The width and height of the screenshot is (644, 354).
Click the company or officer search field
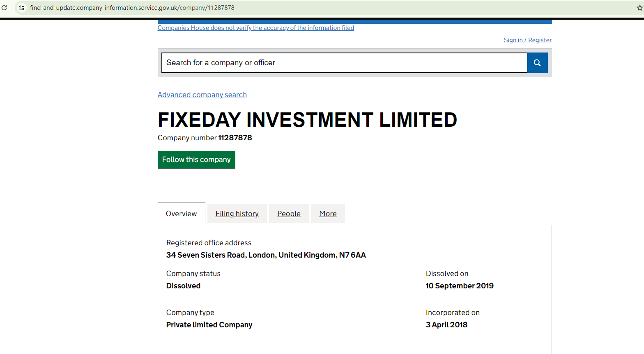point(344,63)
